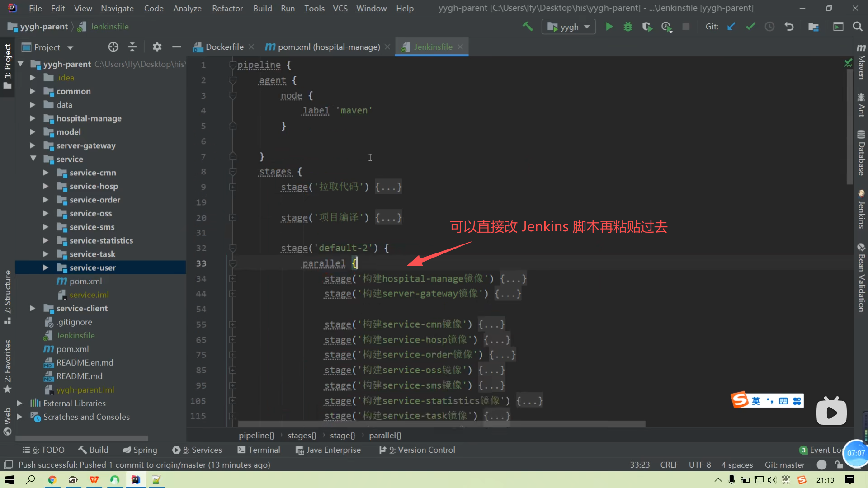Screen dimensions: 868x488
Task: Open the Refactor menu
Action: pos(227,8)
